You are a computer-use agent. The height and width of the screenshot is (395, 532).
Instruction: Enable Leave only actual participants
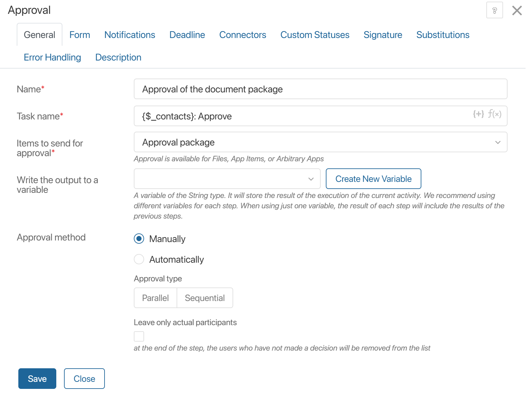(x=139, y=336)
